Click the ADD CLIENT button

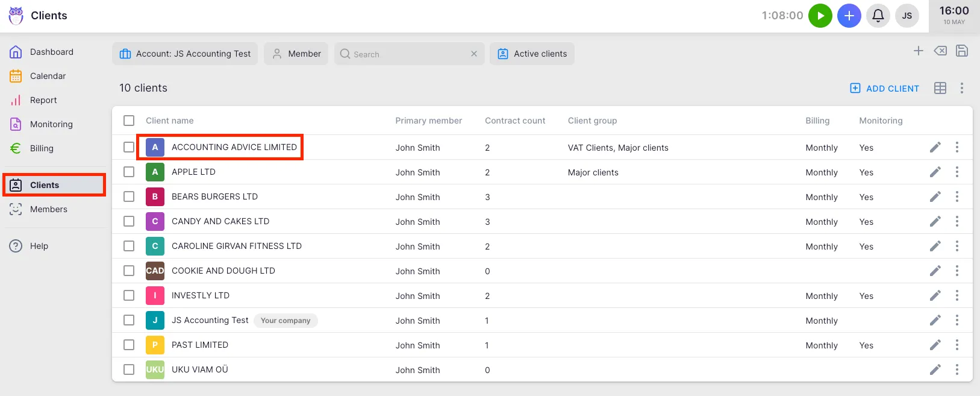pyautogui.click(x=884, y=88)
